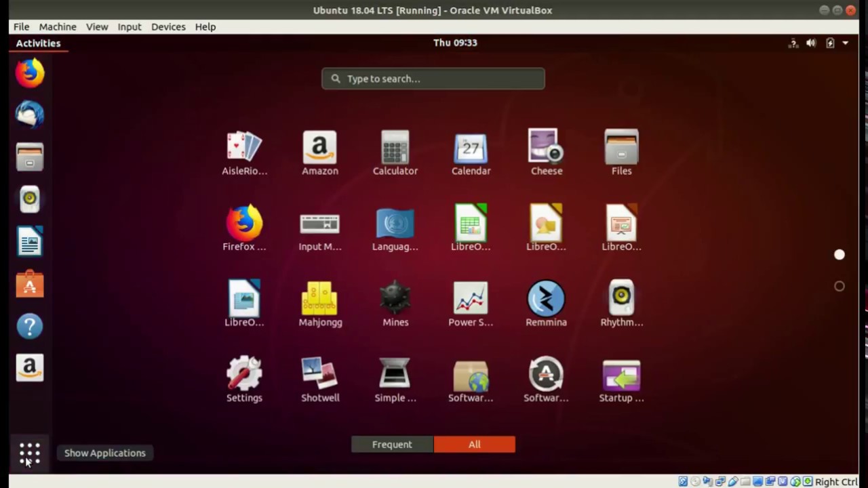The image size is (868, 488).
Task: Select the first page indicator dot
Action: (x=840, y=255)
